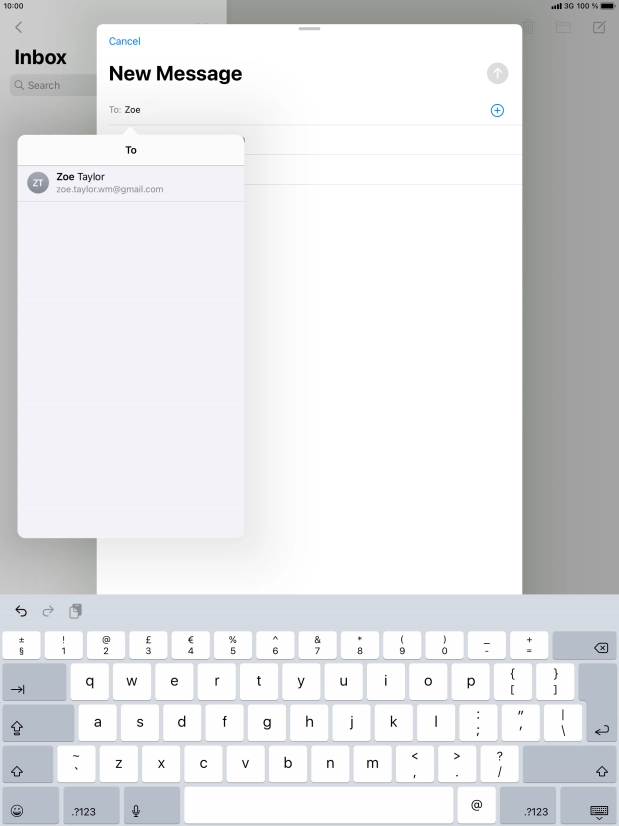Open the emoji keyboard
The image size is (619, 826).
click(x=18, y=810)
